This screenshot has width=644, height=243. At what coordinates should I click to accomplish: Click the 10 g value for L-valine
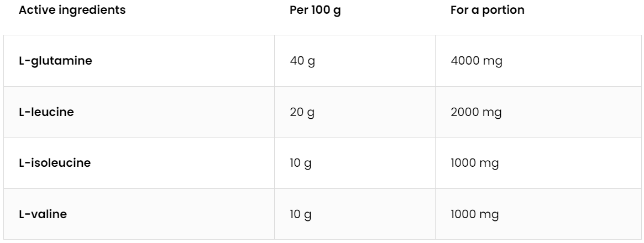pyautogui.click(x=301, y=214)
